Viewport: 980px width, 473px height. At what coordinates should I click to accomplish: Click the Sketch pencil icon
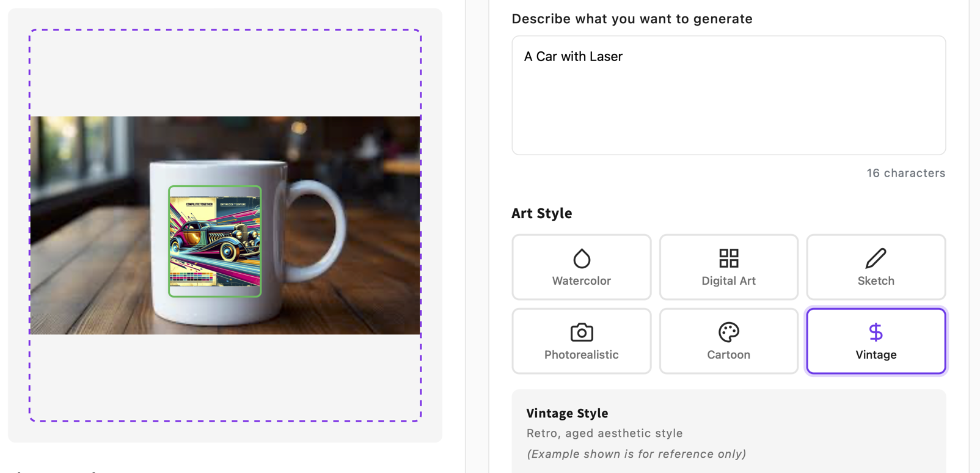pos(876,258)
